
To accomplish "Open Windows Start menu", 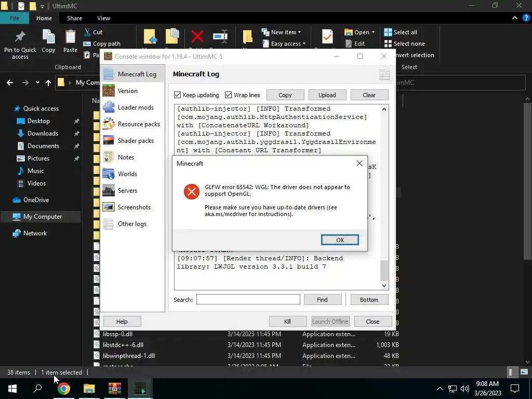I will pyautogui.click(x=12, y=389).
